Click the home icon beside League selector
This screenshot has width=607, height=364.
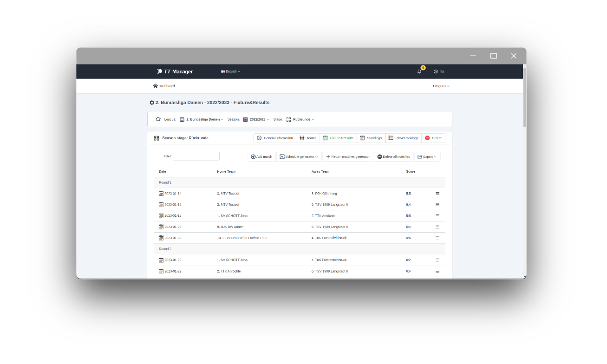[158, 119]
